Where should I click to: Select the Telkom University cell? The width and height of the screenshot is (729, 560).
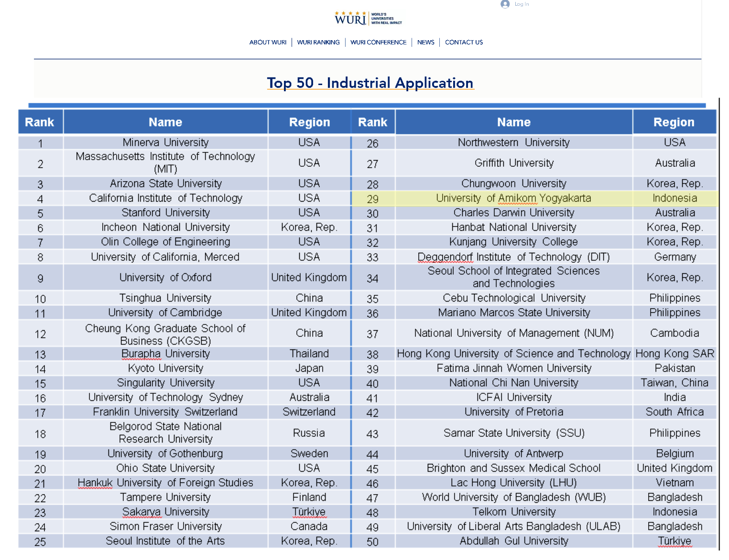coord(514,512)
